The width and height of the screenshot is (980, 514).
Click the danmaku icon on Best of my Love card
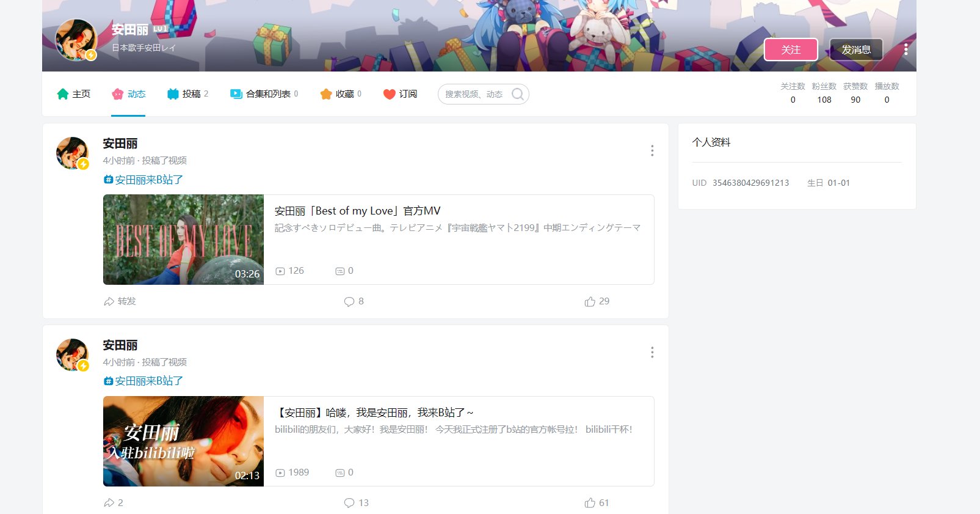click(x=340, y=271)
